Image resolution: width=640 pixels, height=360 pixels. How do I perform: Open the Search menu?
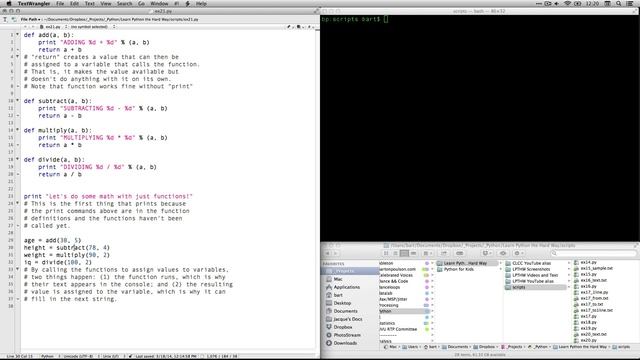(x=124, y=3)
